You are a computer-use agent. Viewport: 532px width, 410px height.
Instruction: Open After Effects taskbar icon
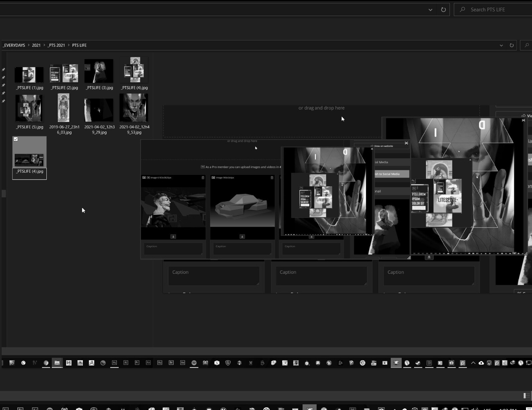click(x=182, y=363)
